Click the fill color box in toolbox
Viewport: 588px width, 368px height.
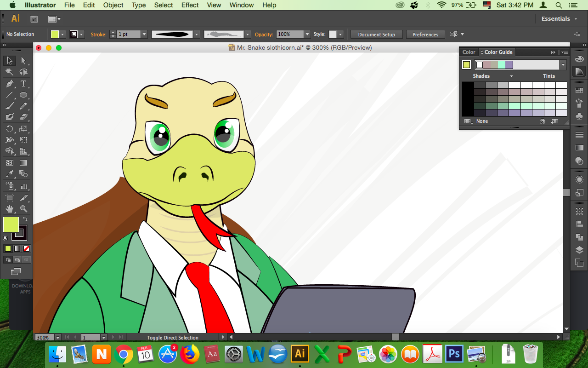coord(11,224)
